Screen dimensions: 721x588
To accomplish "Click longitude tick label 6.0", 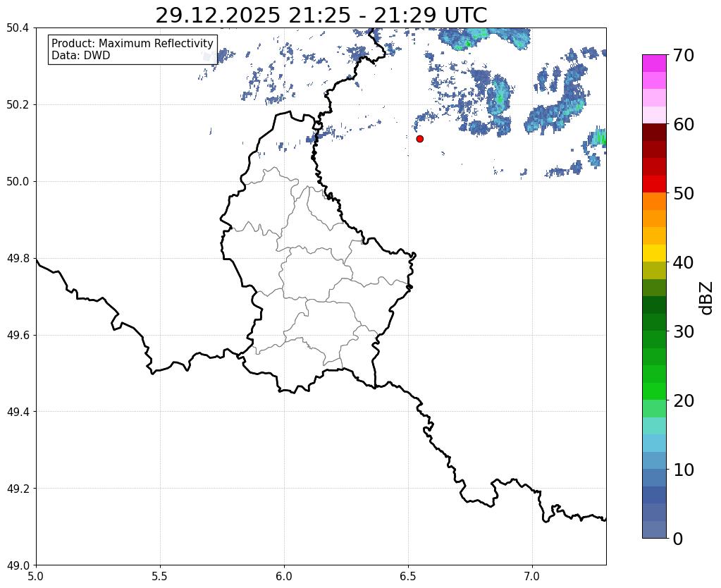I will 284,576.
